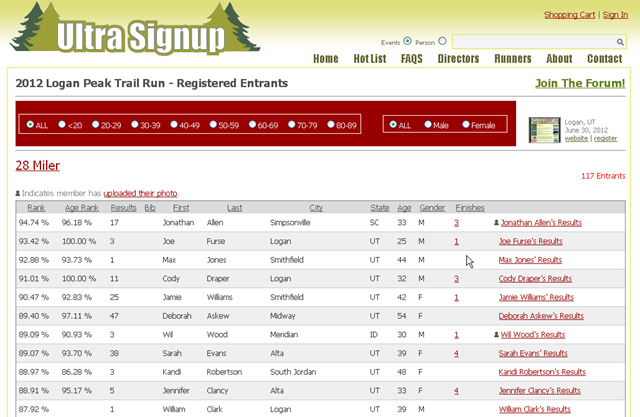This screenshot has height=417, width=640.
Task: Open Jennifer Clancy's Results
Action: (540, 390)
